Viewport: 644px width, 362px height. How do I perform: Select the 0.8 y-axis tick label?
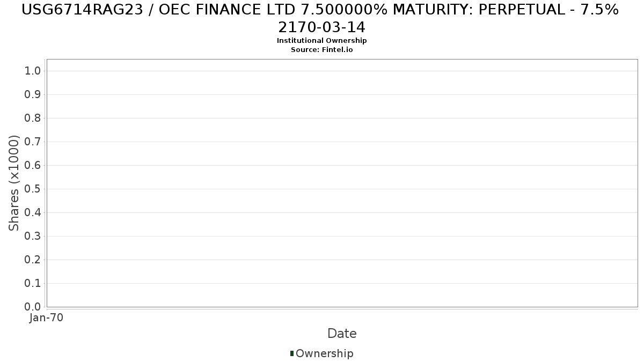[32, 118]
